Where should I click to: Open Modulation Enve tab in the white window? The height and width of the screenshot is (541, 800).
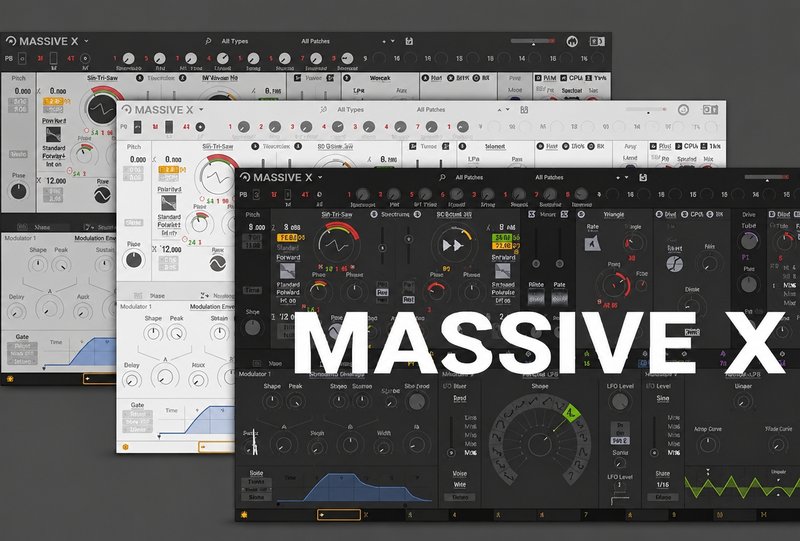[x=212, y=306]
